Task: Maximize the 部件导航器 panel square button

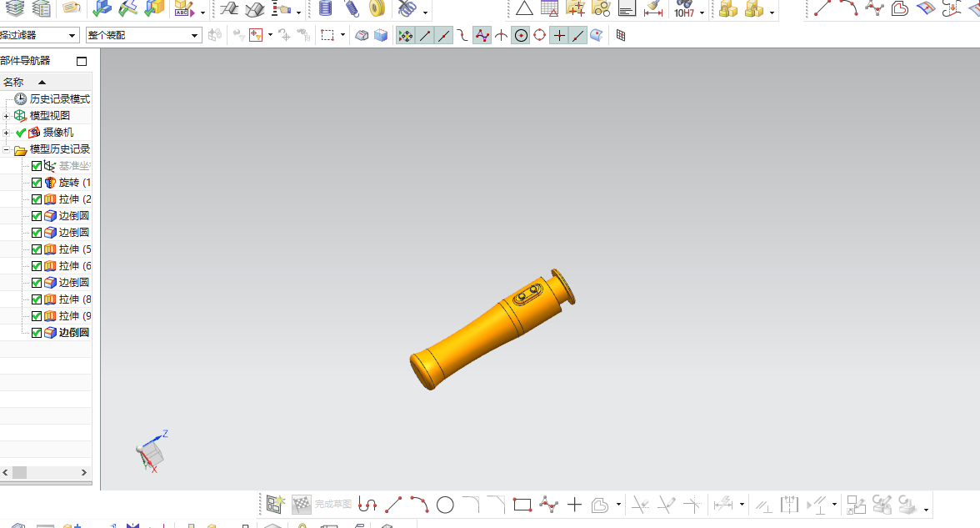Action: coord(82,62)
